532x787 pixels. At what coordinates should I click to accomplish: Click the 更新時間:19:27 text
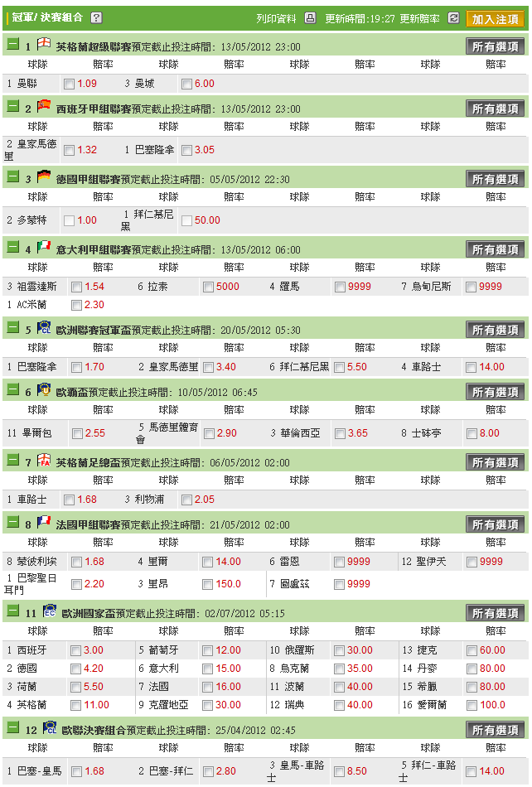pos(360,18)
